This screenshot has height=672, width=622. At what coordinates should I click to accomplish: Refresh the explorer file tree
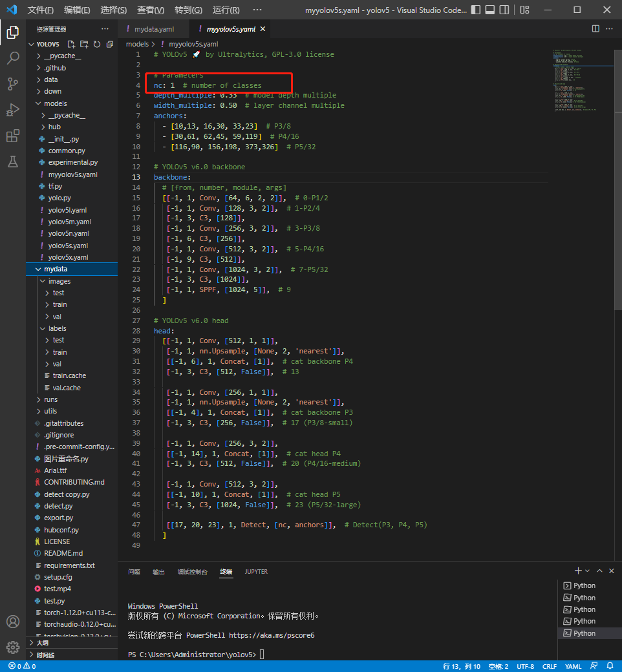[97, 44]
